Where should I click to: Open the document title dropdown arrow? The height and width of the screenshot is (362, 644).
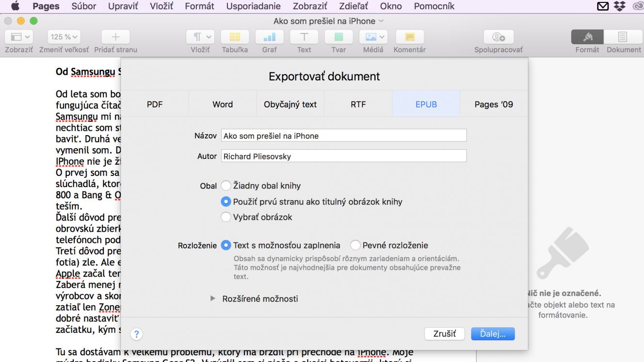(381, 21)
